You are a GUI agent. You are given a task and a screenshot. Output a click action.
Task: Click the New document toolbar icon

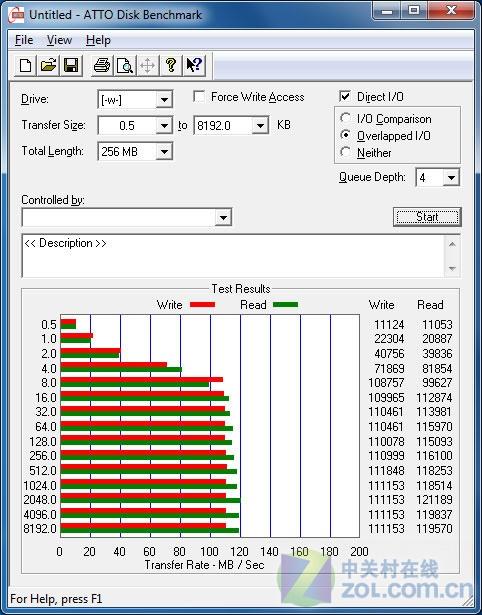(x=25, y=65)
